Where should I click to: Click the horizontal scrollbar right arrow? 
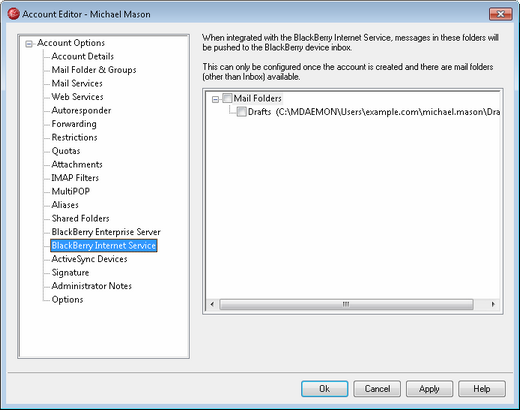[493, 304]
